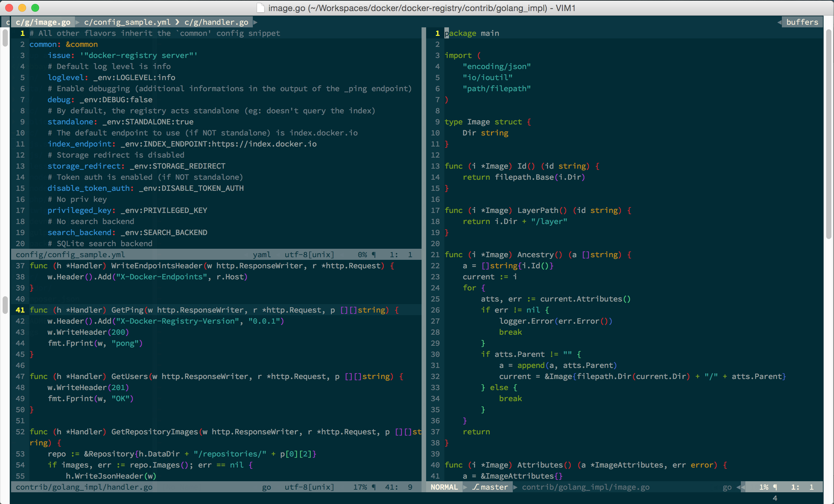Click the git branch icon beside master
834x504 pixels.
coord(476,487)
